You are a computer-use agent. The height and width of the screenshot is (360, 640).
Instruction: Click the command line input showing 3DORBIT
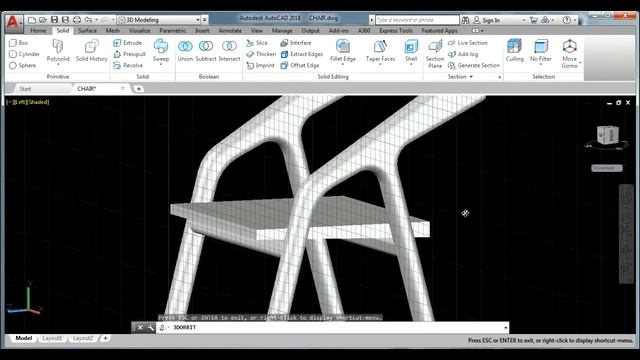point(333,327)
